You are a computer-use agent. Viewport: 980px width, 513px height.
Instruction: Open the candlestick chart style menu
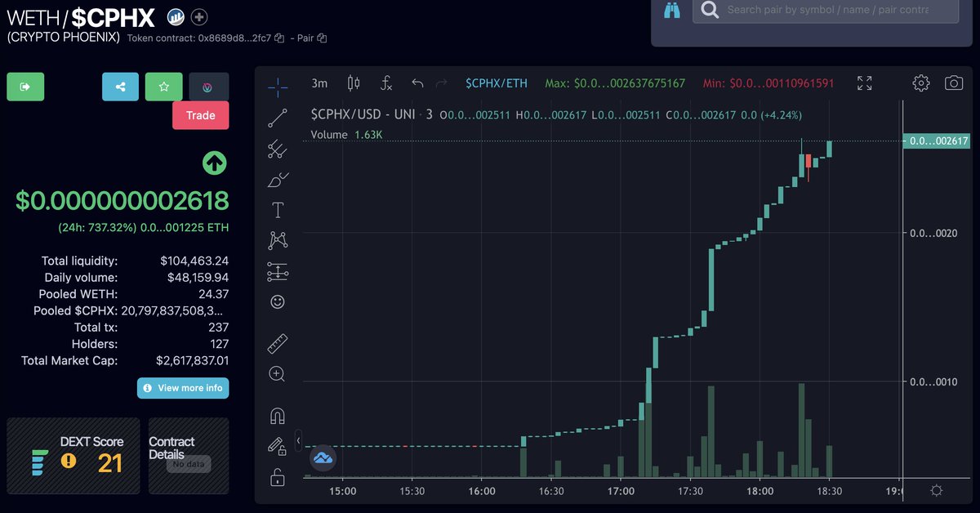point(354,83)
